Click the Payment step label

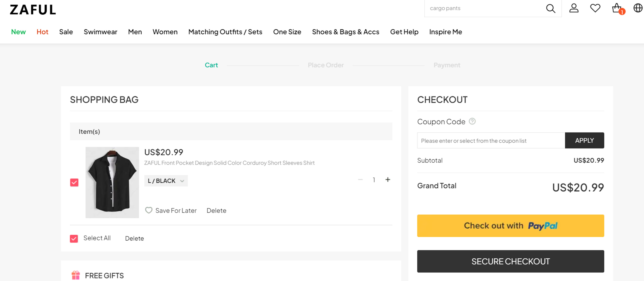point(447,65)
